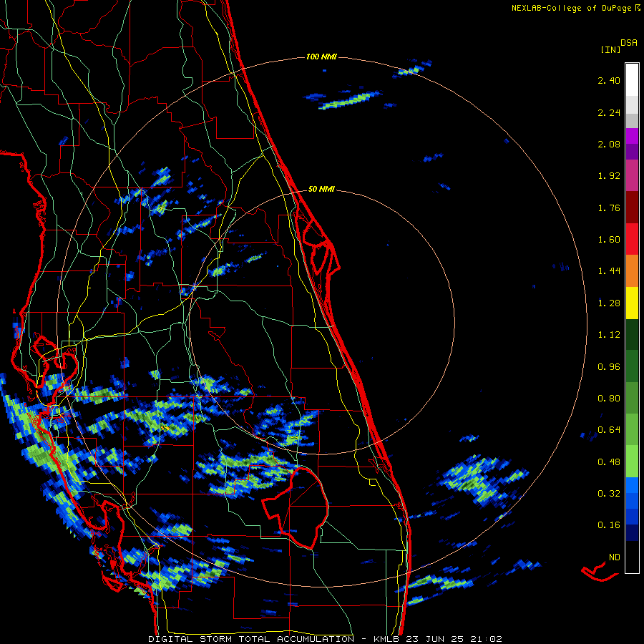The image size is (644, 644).
Task: Click the yellow legend color swatch
Action: click(x=632, y=303)
